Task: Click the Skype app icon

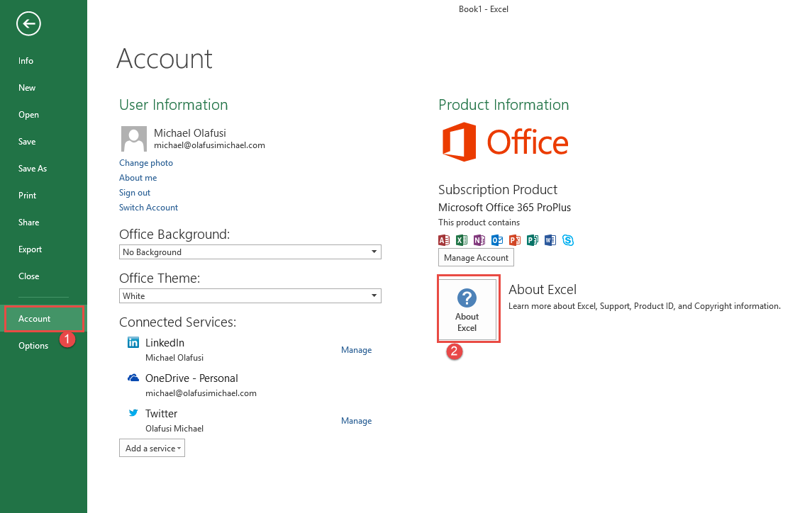Action: click(x=568, y=240)
